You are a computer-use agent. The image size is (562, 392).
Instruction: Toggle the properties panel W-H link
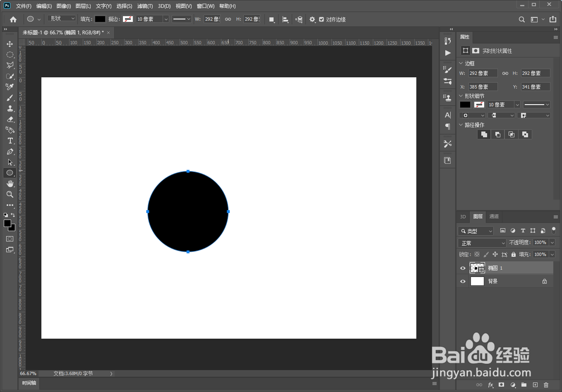[x=505, y=73]
